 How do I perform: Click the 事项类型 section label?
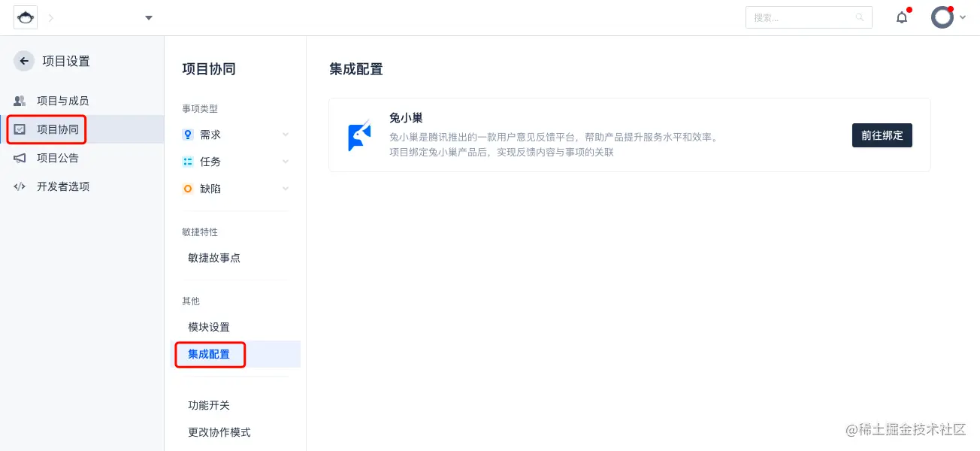pos(200,109)
